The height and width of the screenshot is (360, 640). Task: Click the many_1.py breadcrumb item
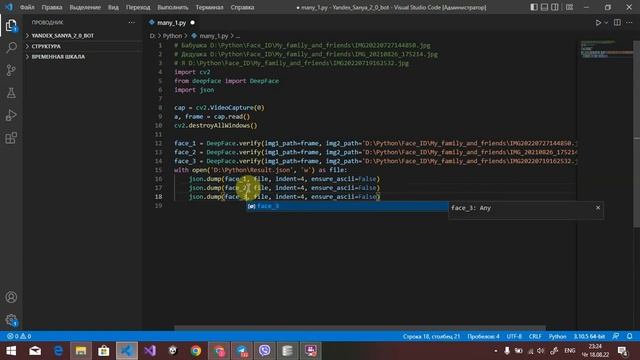[x=213, y=36]
